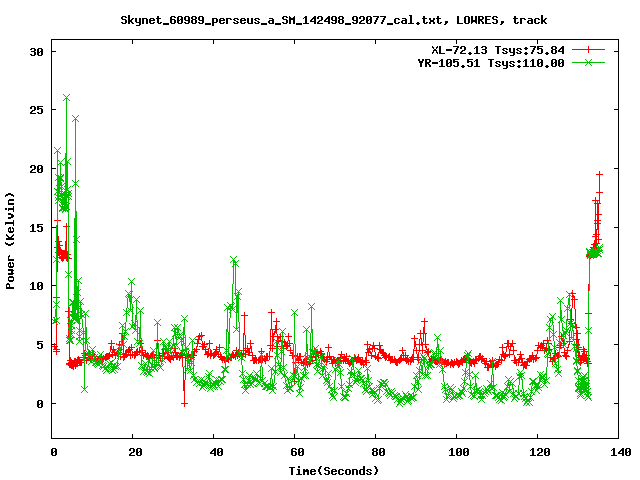Click the 60 tick on the x-axis
The width and height of the screenshot is (640, 480).
(x=295, y=452)
